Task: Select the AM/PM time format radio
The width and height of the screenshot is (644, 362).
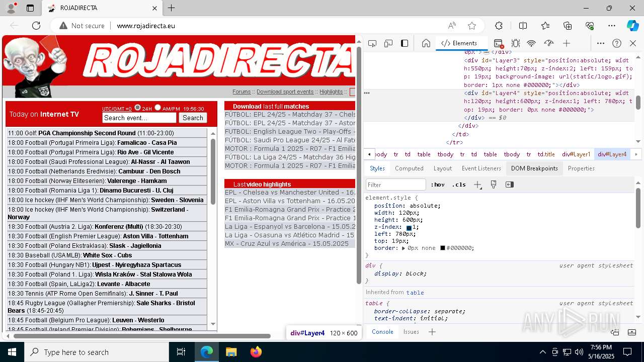Action: [x=157, y=108]
